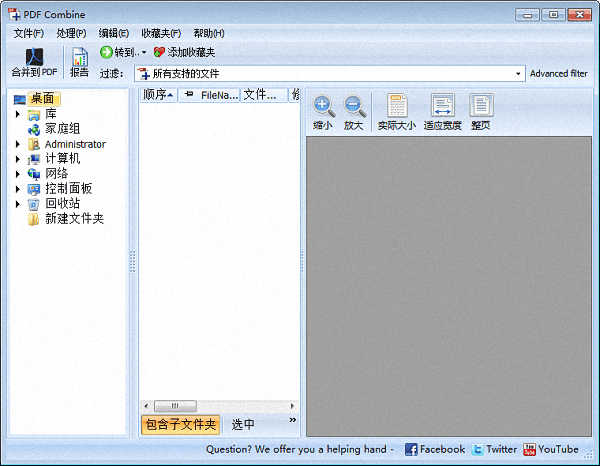The image size is (600, 466).
Task: Select the Administrator folder
Action: click(75, 144)
